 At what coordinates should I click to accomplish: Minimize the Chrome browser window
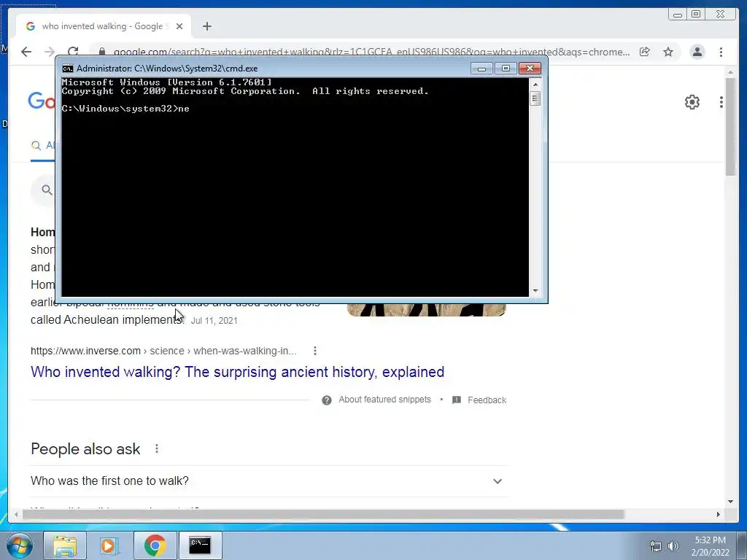pyautogui.click(x=678, y=15)
